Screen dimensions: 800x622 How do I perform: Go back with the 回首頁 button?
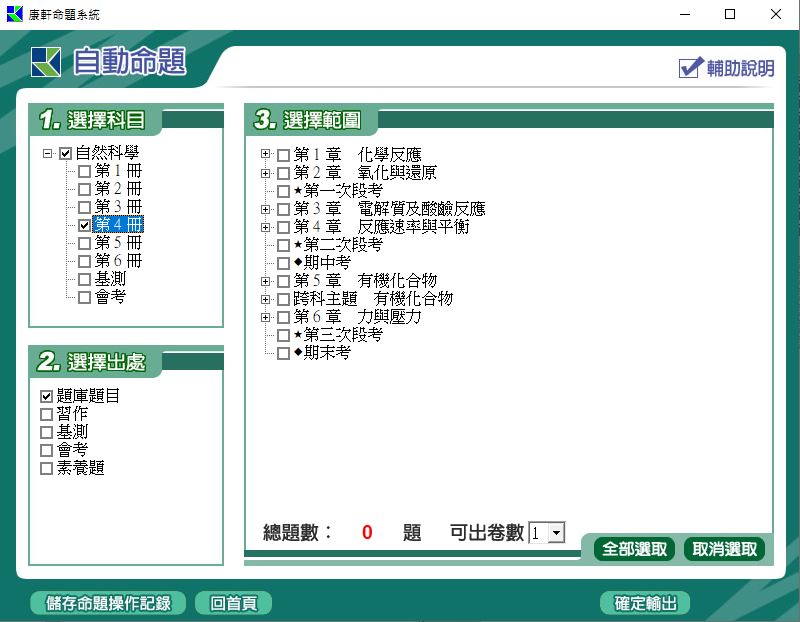pyautogui.click(x=234, y=603)
